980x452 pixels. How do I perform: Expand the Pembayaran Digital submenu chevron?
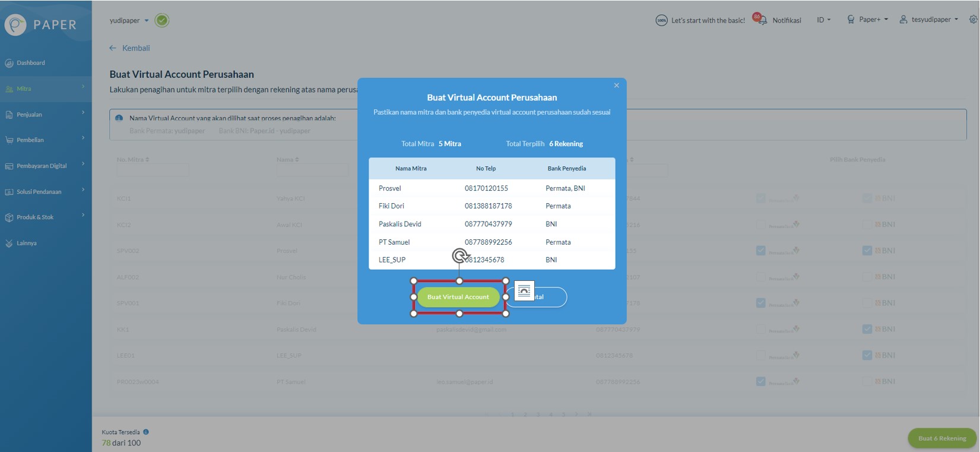pos(83,163)
